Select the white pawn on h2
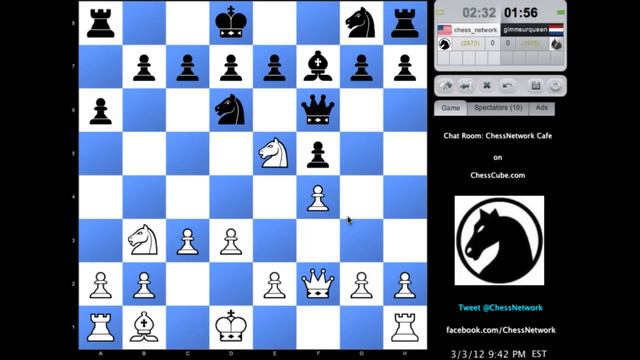The height and width of the screenshot is (360, 640). (405, 284)
